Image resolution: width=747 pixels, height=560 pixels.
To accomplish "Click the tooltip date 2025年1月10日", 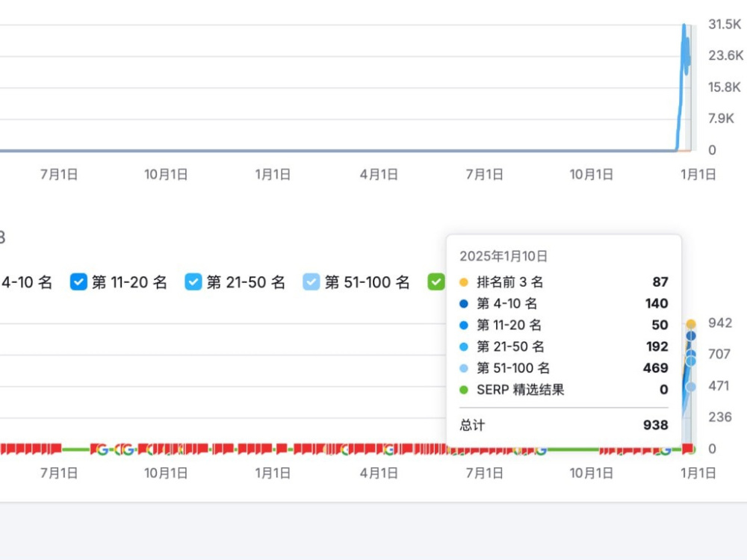I will [x=503, y=256].
